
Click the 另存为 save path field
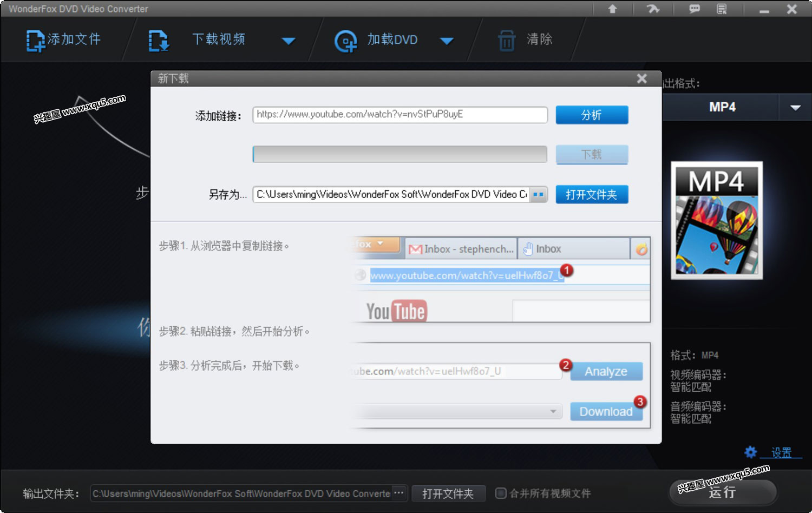coord(391,194)
